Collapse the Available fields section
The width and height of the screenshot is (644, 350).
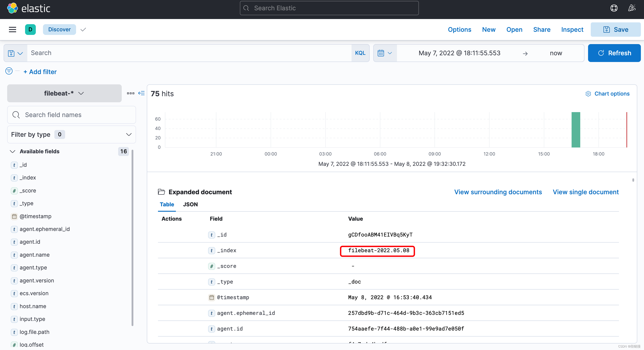(x=13, y=152)
